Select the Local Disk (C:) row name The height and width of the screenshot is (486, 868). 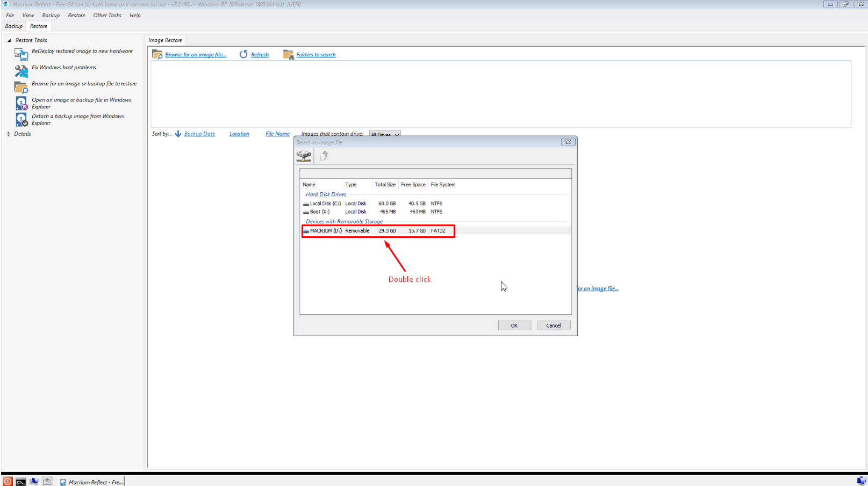click(x=325, y=204)
